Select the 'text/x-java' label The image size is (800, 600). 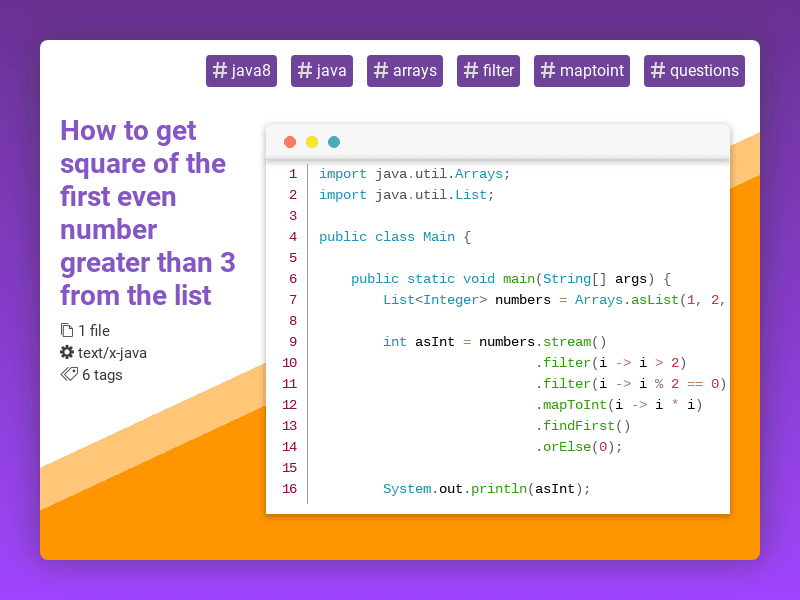tap(112, 353)
